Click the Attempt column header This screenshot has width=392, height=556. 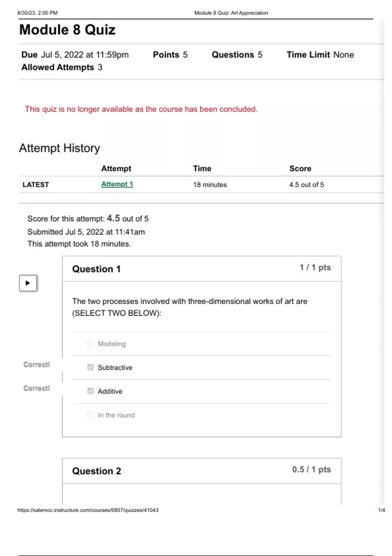tap(116, 168)
